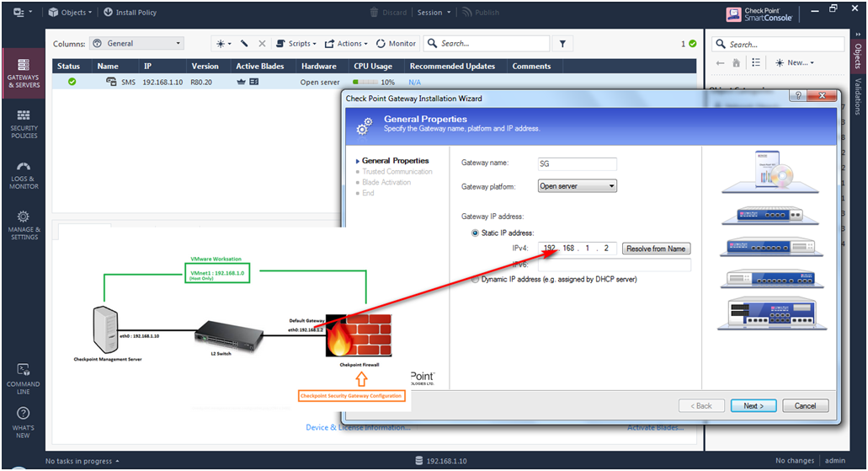Click the Install Policy button
Viewport: 868px width, 471px height.
tap(130, 12)
